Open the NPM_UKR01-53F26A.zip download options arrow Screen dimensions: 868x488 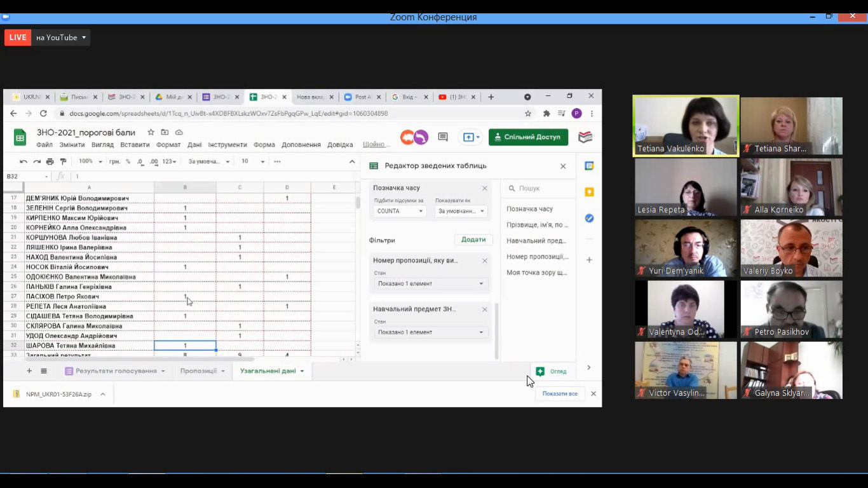click(102, 394)
